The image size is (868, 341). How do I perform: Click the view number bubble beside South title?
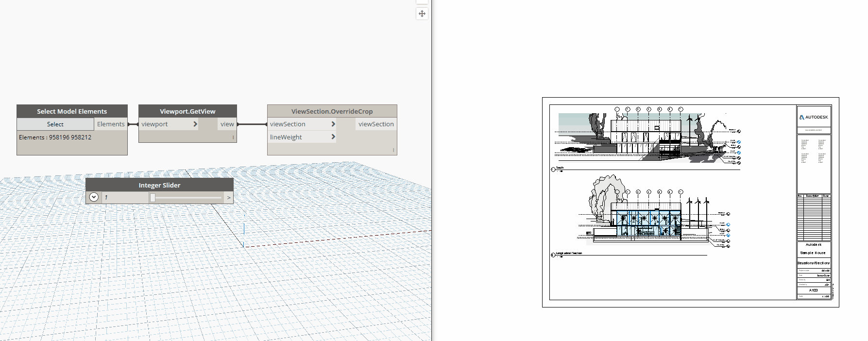pos(553,170)
